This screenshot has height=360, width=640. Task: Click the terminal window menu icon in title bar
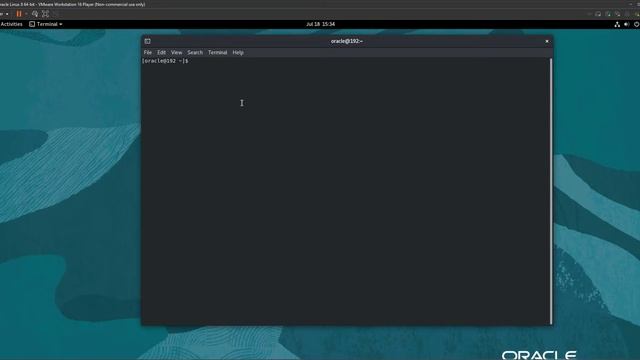click(148, 41)
